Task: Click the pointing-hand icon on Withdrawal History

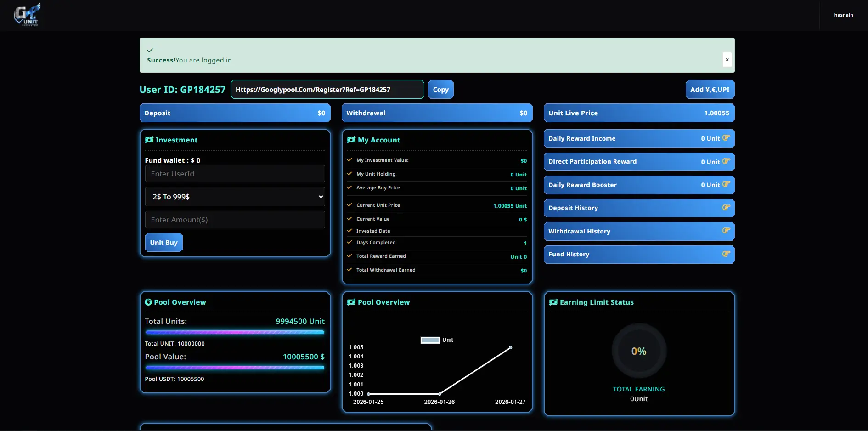Action: tap(726, 231)
